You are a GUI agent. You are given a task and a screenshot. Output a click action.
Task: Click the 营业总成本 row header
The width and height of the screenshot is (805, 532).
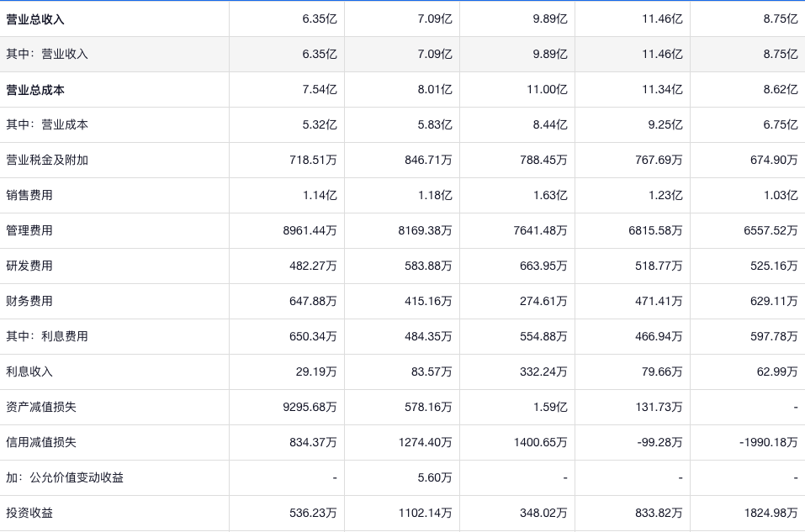click(35, 89)
